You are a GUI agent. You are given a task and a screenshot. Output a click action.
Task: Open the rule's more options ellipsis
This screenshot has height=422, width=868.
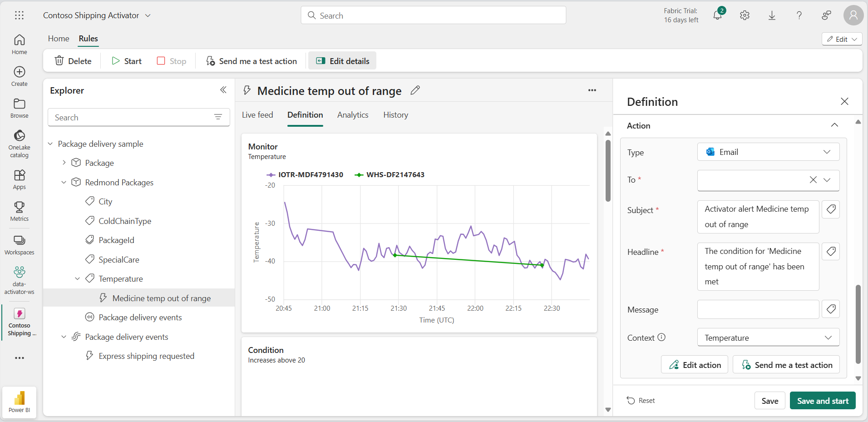[x=592, y=90]
